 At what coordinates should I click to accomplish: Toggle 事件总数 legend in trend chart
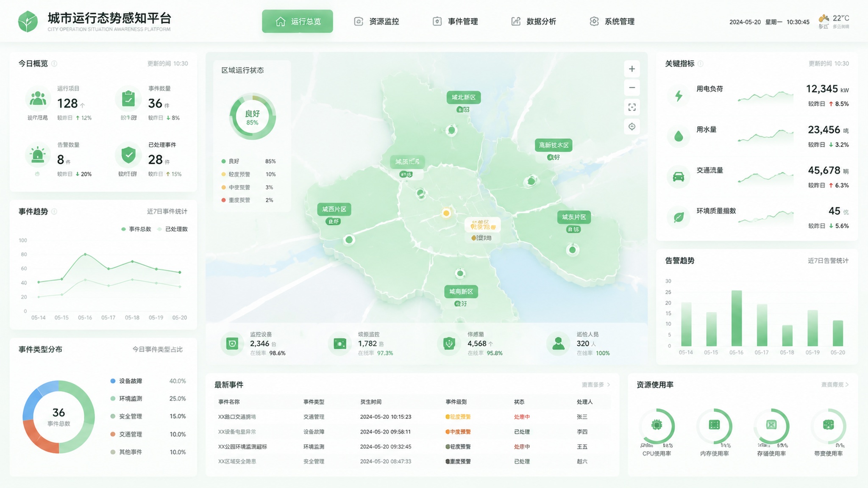[136, 229]
